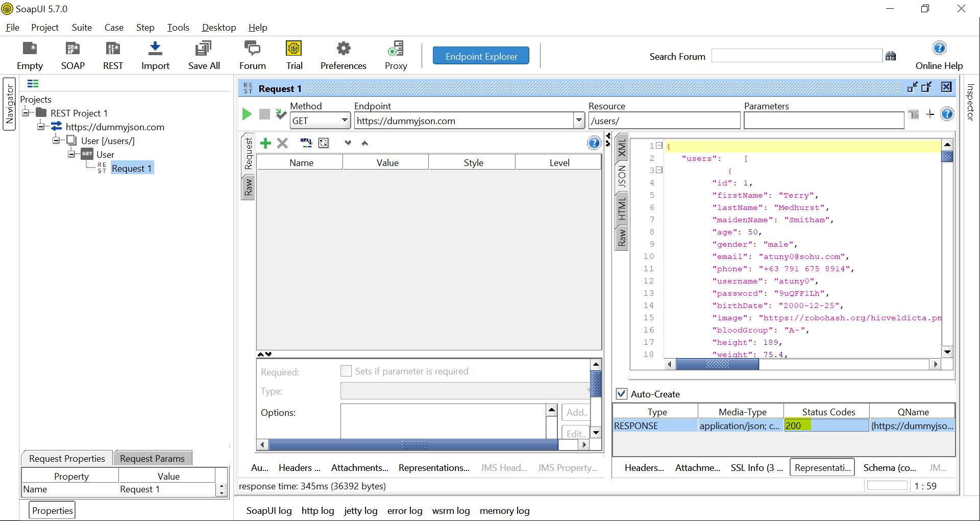Click the green Submit request play button

[x=247, y=114]
